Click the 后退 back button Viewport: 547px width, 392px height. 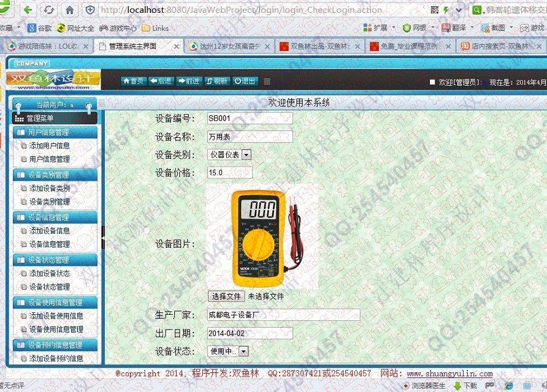(161, 81)
